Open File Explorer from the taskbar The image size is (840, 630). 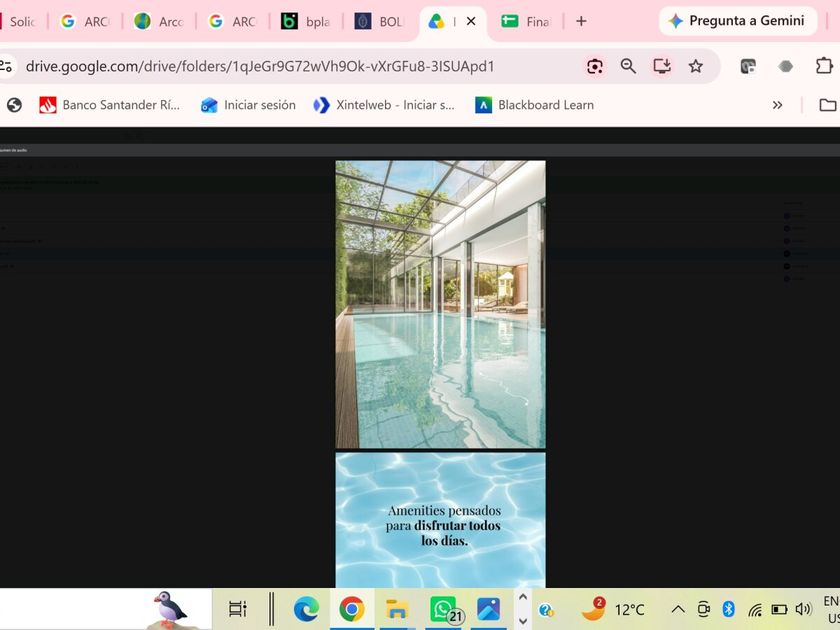[x=396, y=610]
